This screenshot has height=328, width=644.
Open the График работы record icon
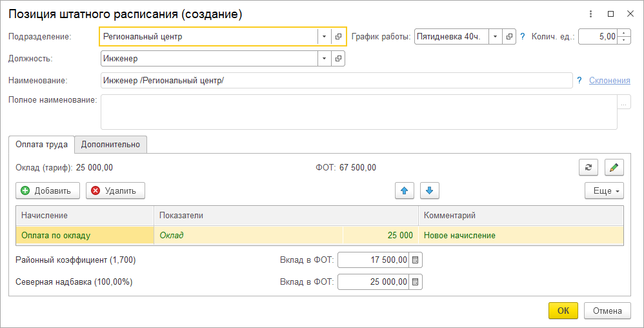(x=509, y=37)
